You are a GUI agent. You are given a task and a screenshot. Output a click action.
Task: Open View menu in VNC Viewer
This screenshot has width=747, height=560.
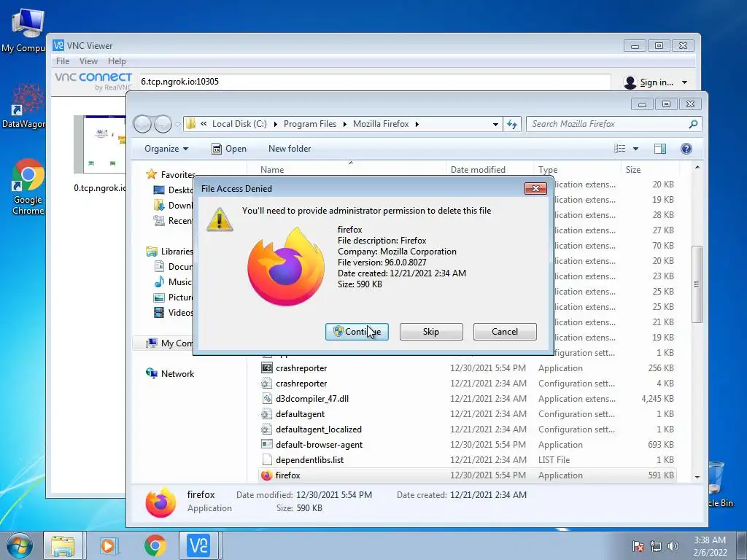88,61
